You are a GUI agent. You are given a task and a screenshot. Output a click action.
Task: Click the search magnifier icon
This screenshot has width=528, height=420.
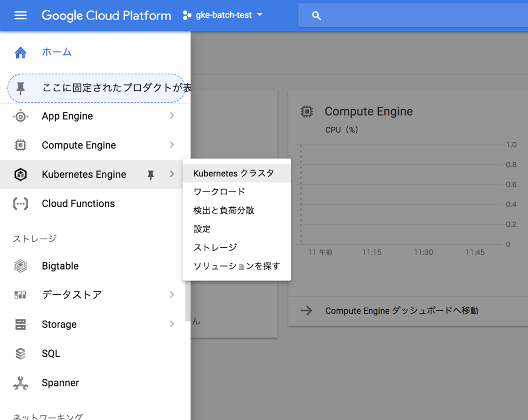coord(316,15)
